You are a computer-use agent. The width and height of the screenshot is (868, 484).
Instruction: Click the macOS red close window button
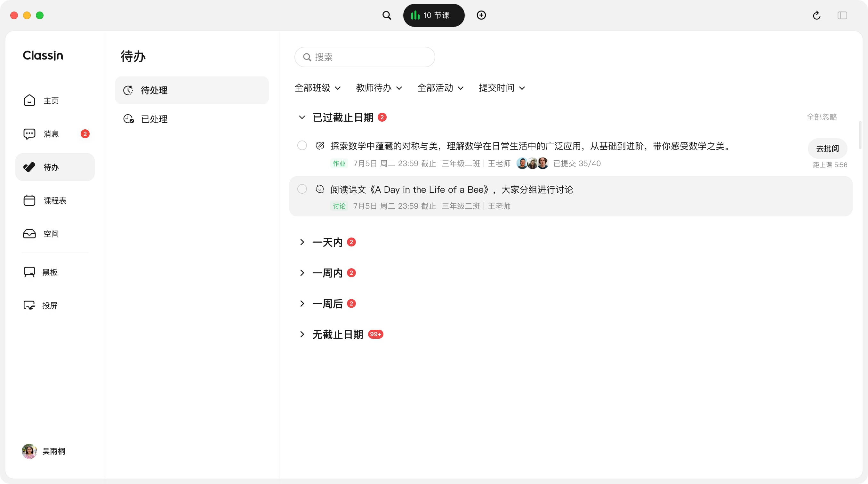point(14,15)
